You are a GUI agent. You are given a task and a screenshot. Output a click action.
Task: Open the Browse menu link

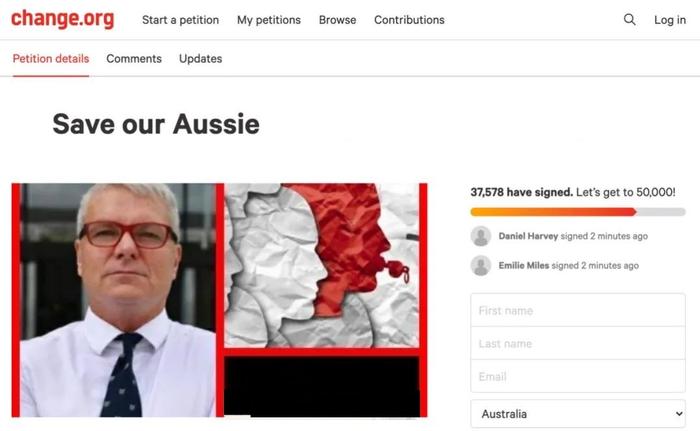[x=338, y=20]
